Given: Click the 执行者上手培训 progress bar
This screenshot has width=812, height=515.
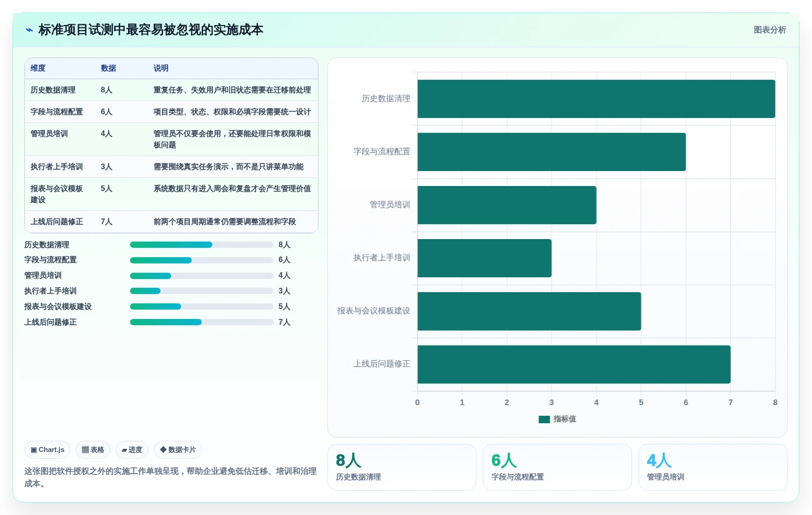Looking at the screenshot, I should click(x=202, y=291).
